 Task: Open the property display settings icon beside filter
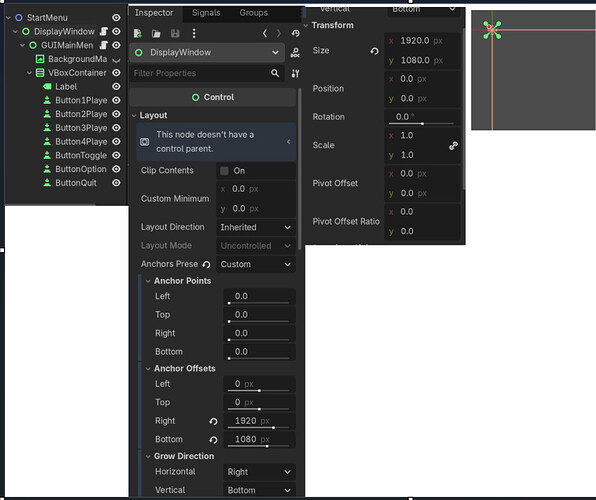[x=295, y=73]
